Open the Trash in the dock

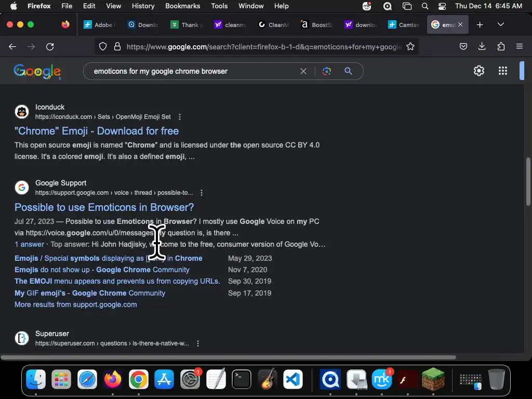[x=496, y=379]
